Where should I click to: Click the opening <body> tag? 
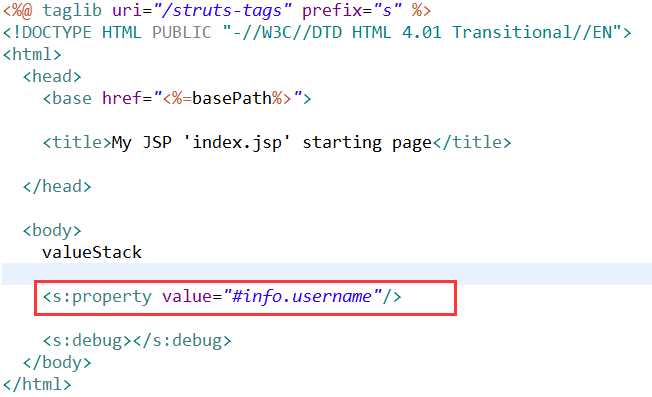point(52,230)
